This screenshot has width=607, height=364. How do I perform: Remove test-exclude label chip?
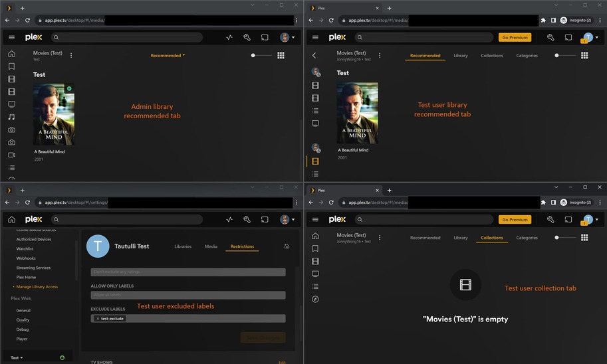98,319
